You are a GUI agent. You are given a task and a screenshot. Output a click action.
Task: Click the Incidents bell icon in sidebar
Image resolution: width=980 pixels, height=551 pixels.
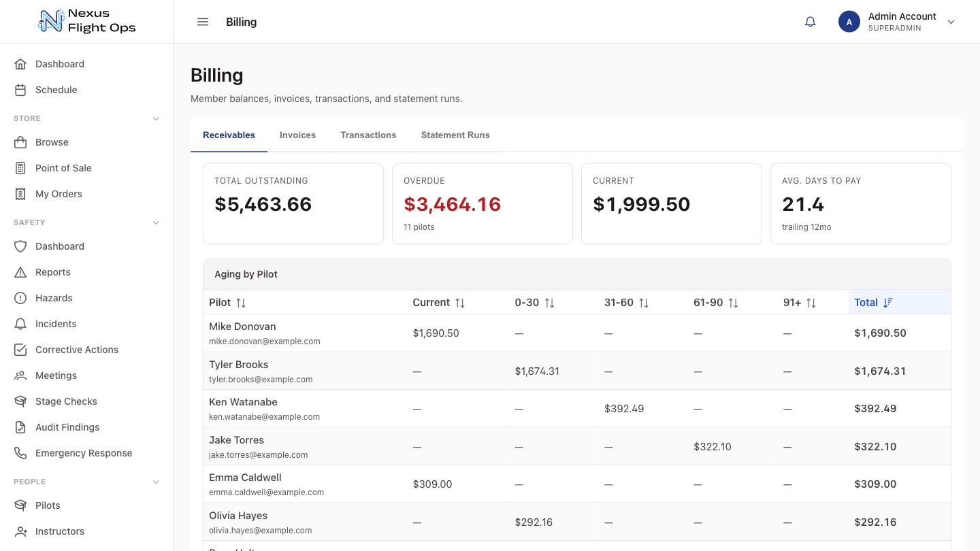click(20, 324)
